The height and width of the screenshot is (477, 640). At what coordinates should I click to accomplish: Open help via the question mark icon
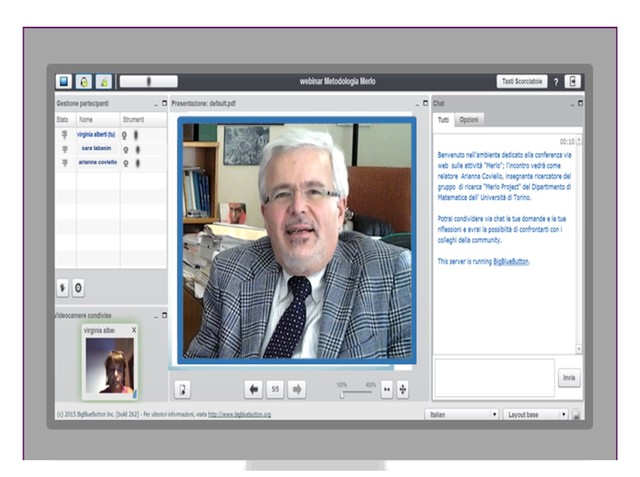pyautogui.click(x=556, y=82)
